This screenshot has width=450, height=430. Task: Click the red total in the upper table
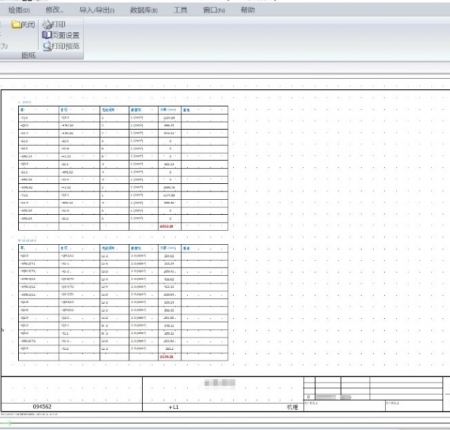(x=166, y=226)
